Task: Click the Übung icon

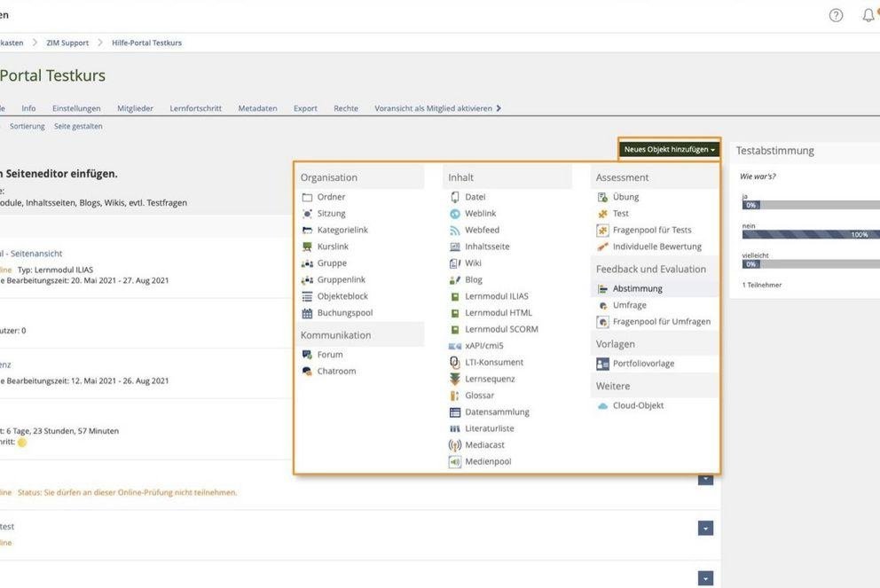Action: point(602,197)
